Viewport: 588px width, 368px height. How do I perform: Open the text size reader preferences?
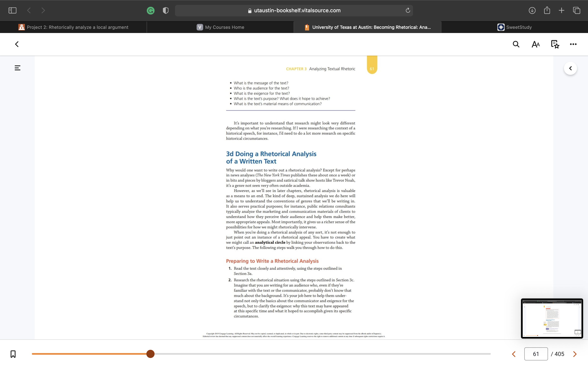click(x=536, y=44)
